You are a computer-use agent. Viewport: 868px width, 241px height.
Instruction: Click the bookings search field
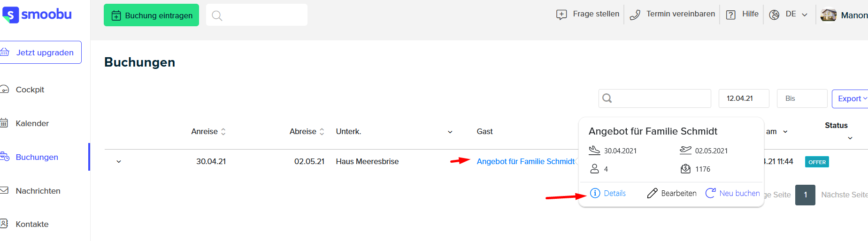pyautogui.click(x=655, y=98)
